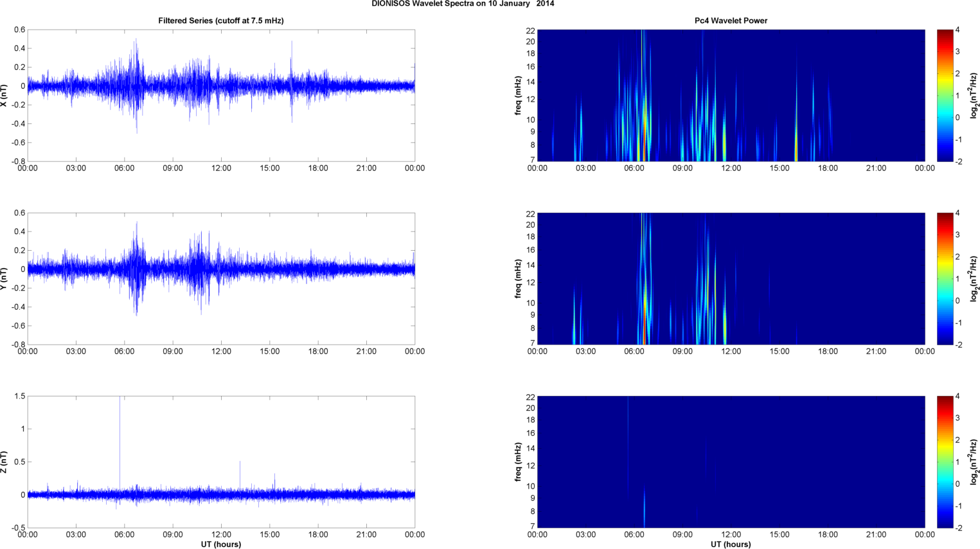Click the "18:00" tick under the Y wavelet spectrum
The image size is (980, 549).
[828, 352]
